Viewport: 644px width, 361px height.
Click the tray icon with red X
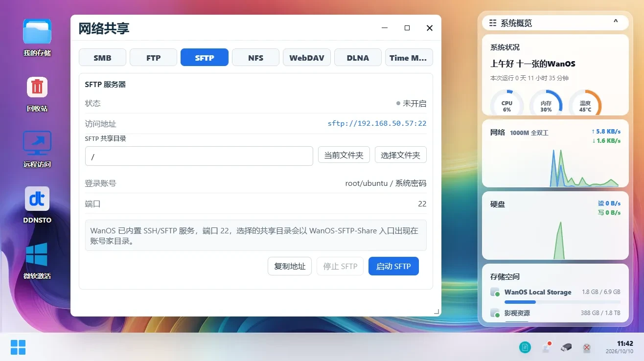pyautogui.click(x=586, y=348)
